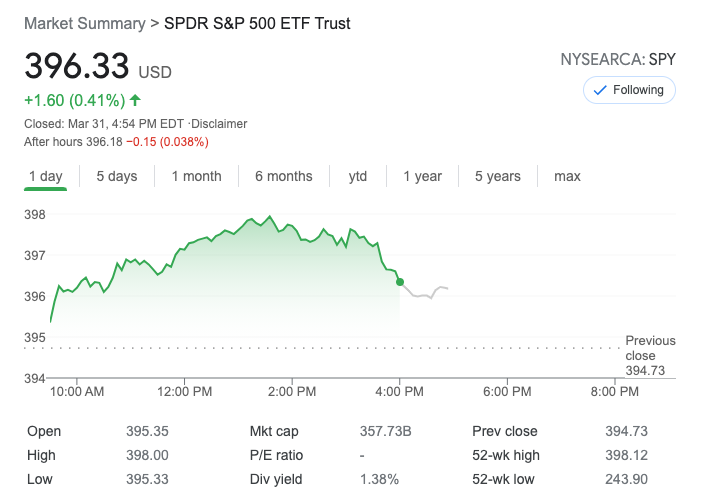Click the gray after-hours line on chart
705x501 pixels.
tap(425, 294)
